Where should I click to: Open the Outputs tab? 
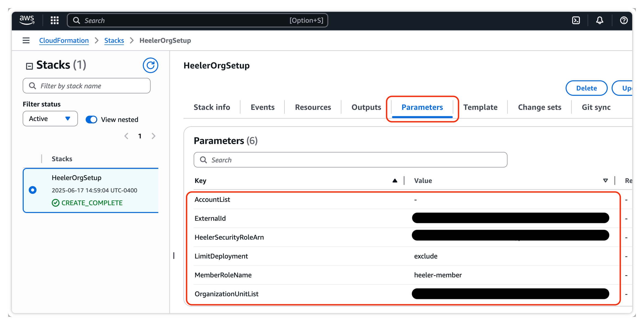point(366,107)
